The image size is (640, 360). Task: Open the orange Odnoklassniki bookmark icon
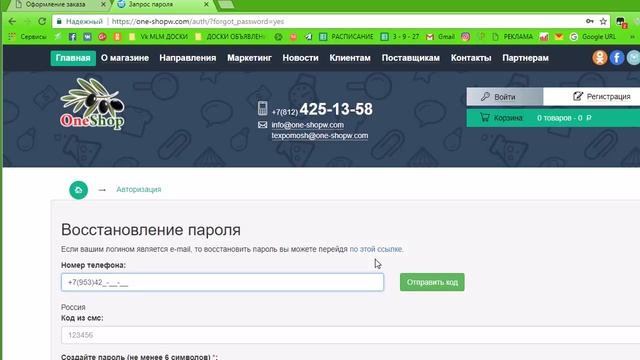[x=117, y=37]
